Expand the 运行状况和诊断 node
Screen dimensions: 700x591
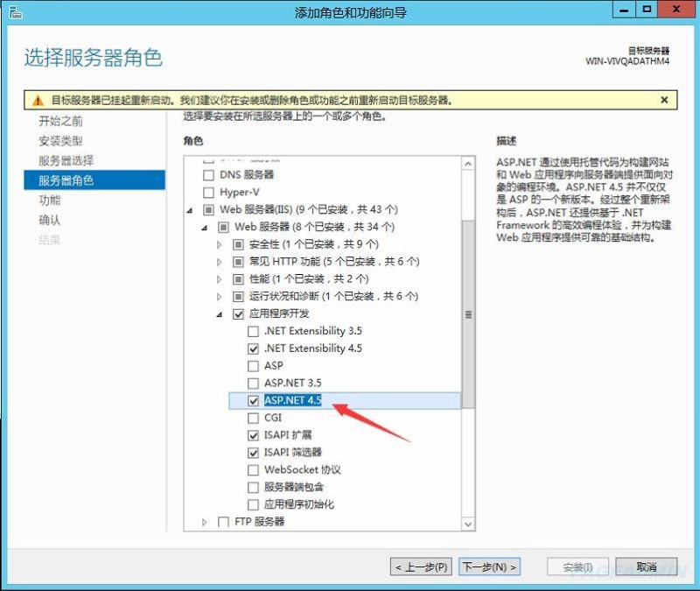[220, 297]
